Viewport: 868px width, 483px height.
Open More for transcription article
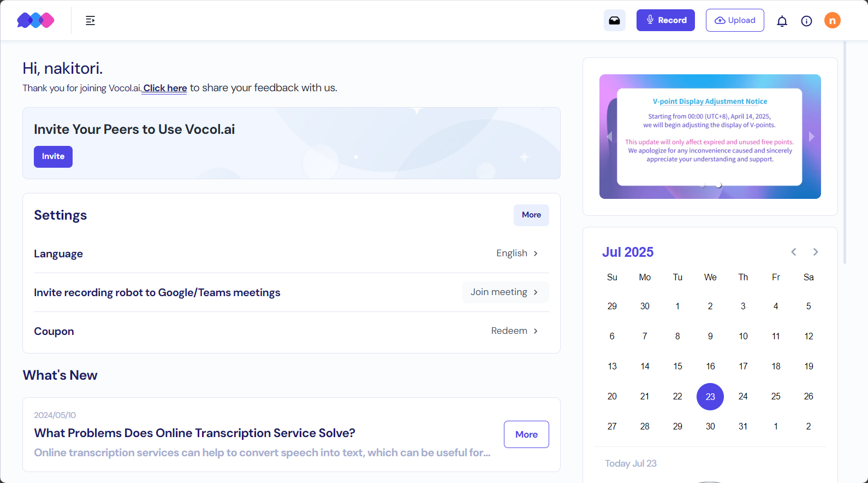pyautogui.click(x=526, y=434)
